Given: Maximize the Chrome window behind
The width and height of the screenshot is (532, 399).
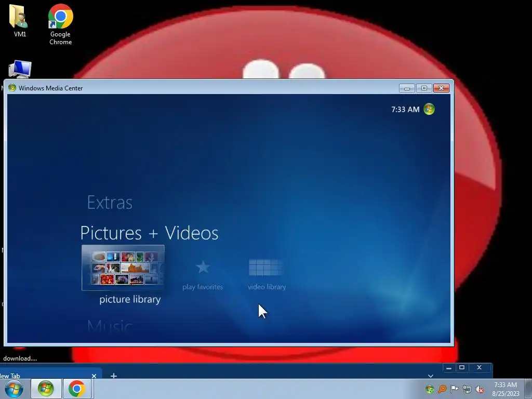Looking at the screenshot, I should [462, 367].
